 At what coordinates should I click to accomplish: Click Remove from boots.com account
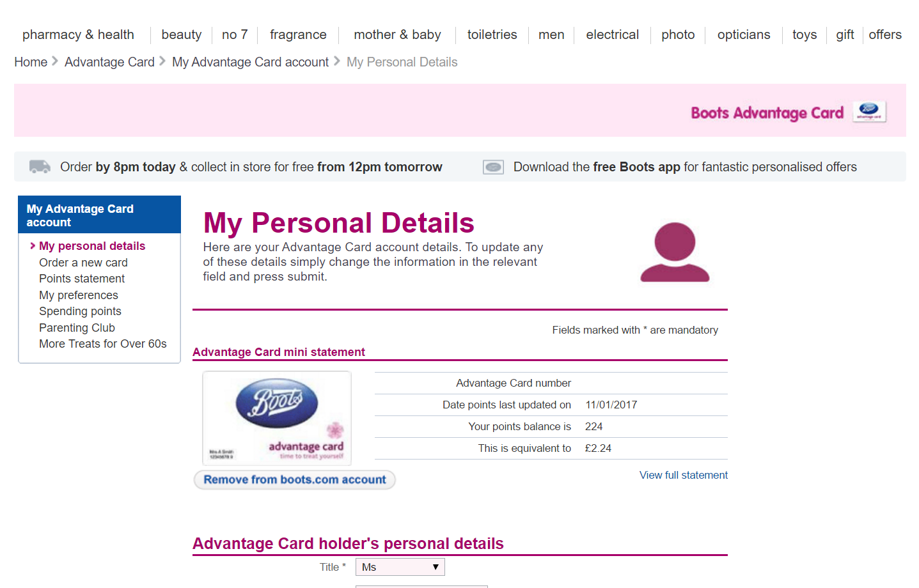(294, 479)
